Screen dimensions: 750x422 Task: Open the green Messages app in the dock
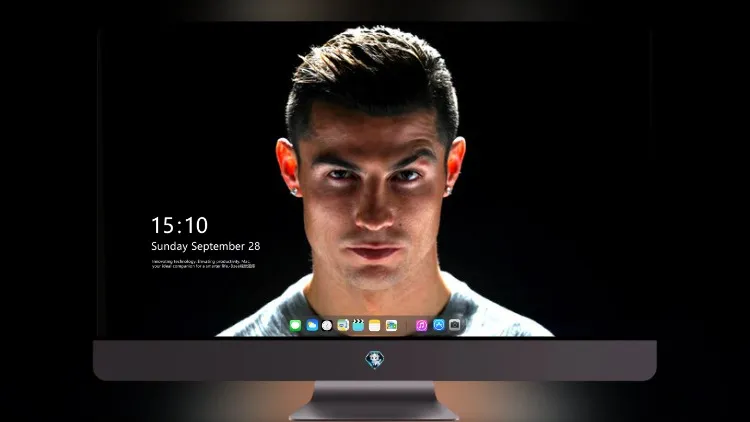(x=296, y=325)
